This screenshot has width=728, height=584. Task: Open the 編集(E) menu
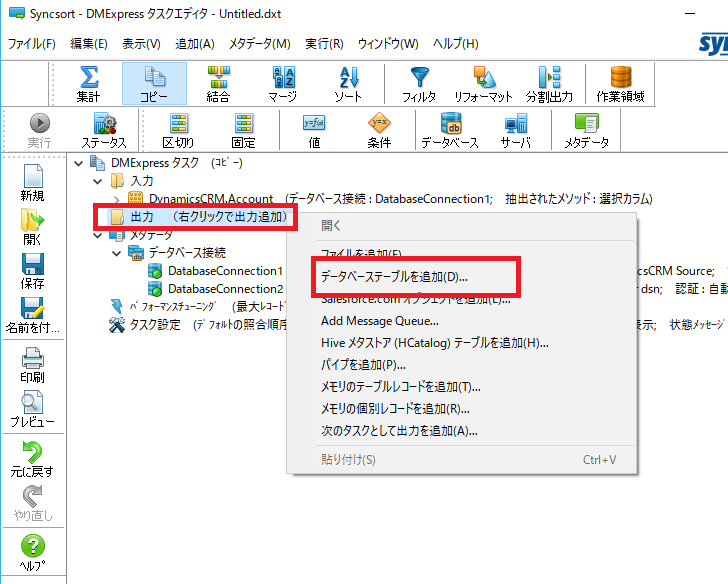89,44
